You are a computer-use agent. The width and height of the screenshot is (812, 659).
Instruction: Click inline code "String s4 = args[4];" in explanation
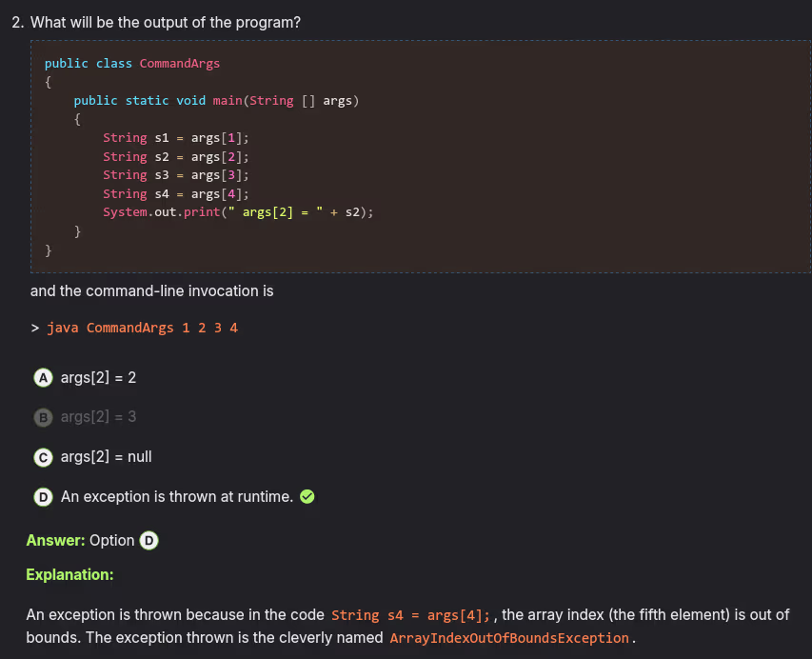412,615
